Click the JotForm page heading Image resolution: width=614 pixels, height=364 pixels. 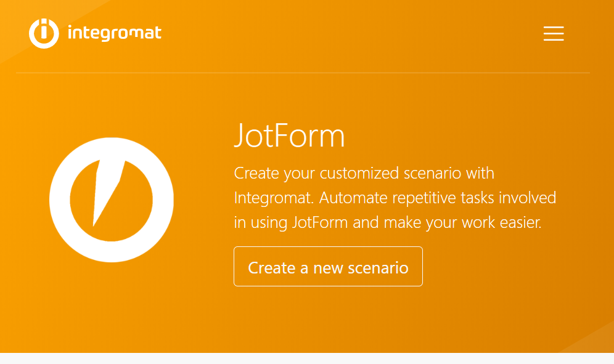(x=290, y=136)
